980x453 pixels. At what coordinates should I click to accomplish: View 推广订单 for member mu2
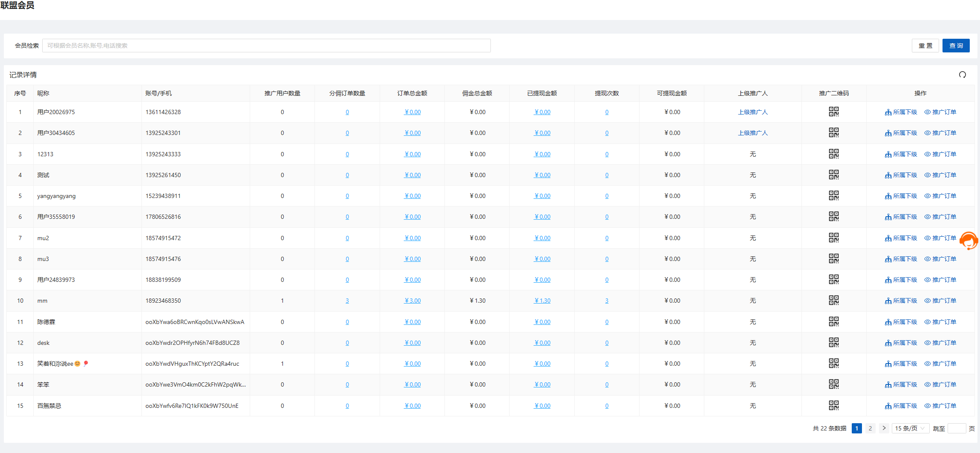(x=940, y=238)
